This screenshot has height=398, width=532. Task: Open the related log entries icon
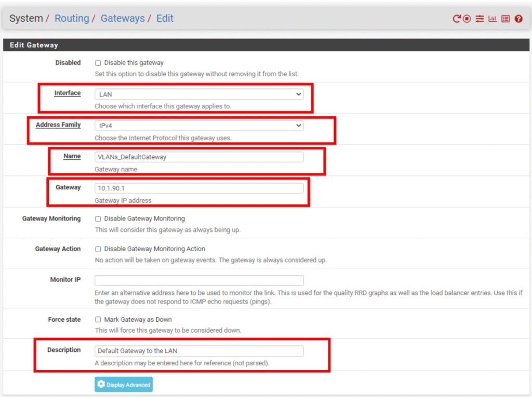click(506, 19)
